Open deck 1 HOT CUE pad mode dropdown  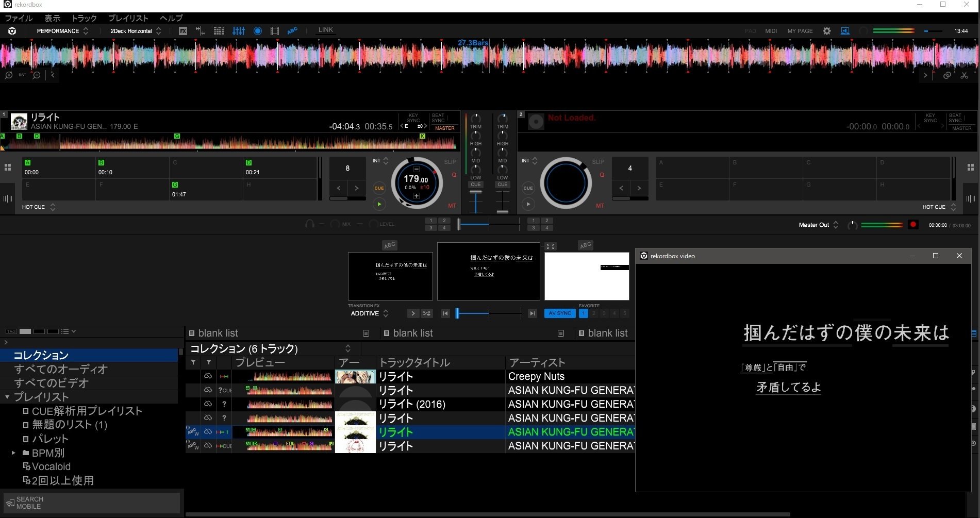[39, 207]
